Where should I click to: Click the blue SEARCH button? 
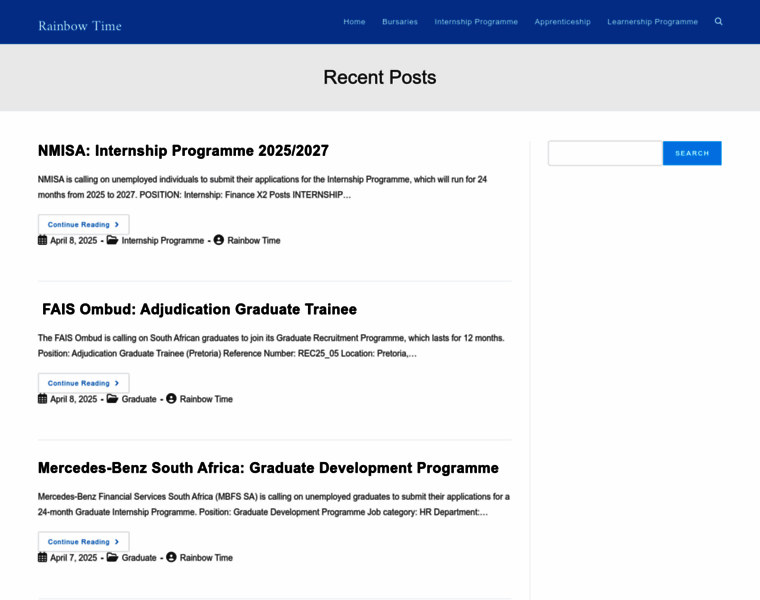click(692, 153)
